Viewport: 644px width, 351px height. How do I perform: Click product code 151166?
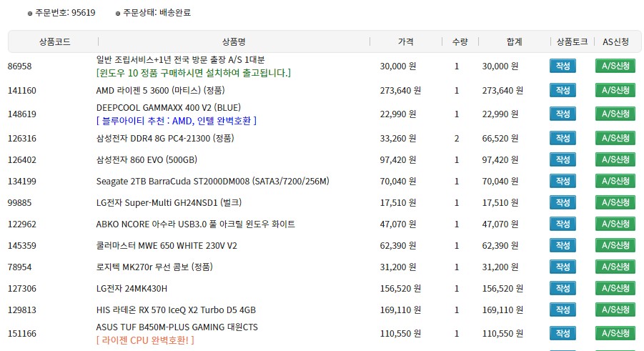(x=21, y=333)
